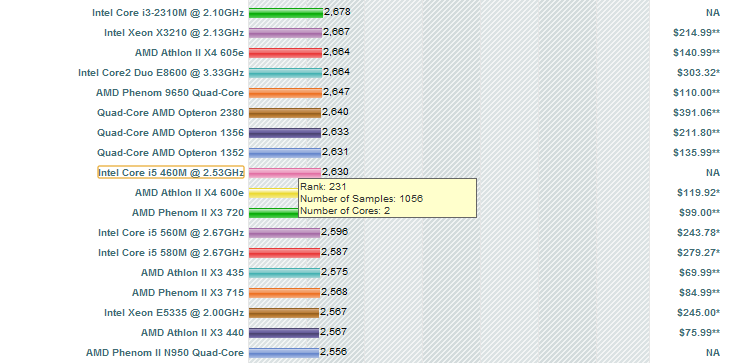The height and width of the screenshot is (363, 746).
Task: Open Quad-Core AMD Opteron 1352 link
Action: click(170, 153)
